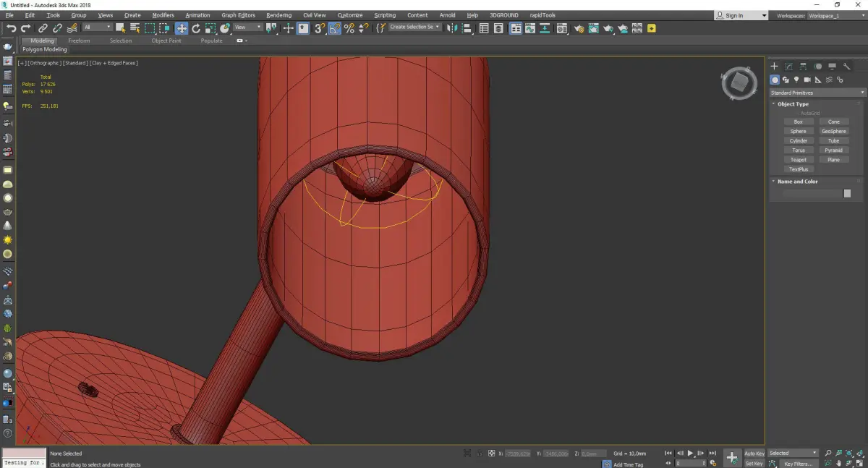Open the Rendered Frame Window icon
The width and height of the screenshot is (868, 468).
click(593, 28)
